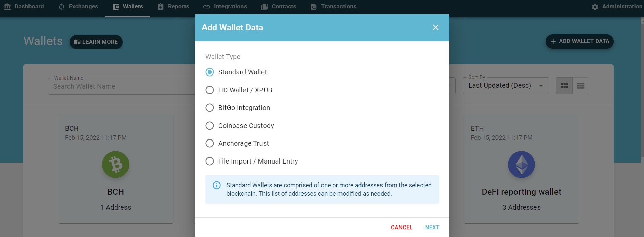The image size is (644, 237).
Task: Click the NEXT button
Action: coord(432,227)
